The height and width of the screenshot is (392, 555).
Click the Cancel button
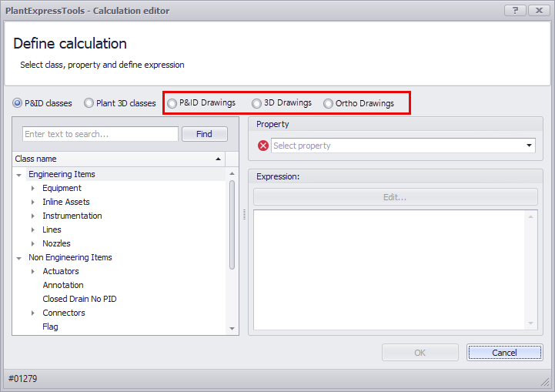coord(504,353)
